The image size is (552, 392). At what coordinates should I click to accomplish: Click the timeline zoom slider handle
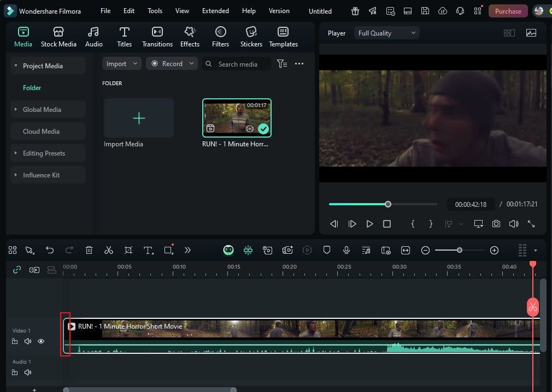[460, 250]
